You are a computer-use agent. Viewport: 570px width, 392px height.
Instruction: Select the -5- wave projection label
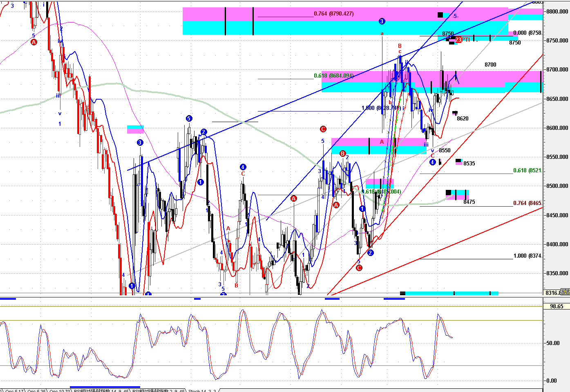[456, 16]
